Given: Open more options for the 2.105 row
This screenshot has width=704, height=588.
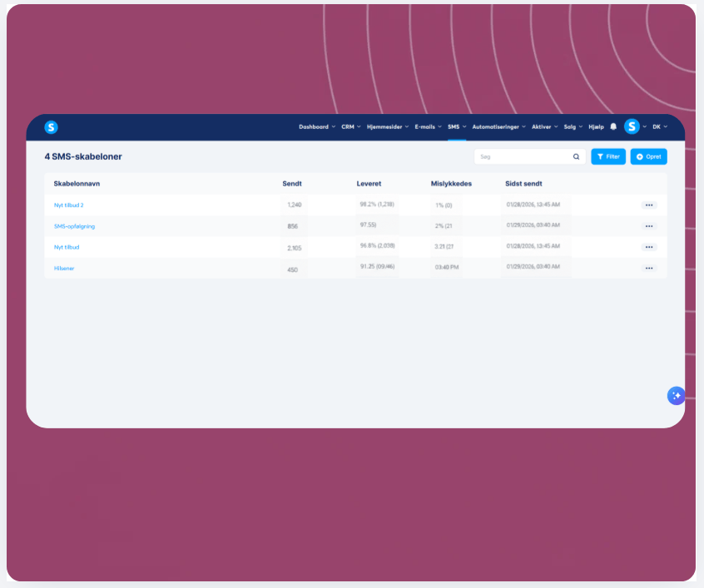Looking at the screenshot, I should (x=649, y=247).
